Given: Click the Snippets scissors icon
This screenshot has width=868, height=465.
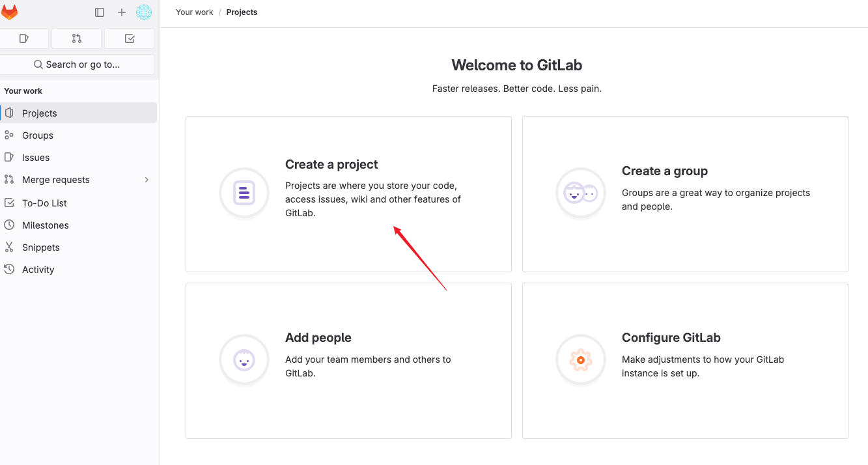Looking at the screenshot, I should coord(9,247).
